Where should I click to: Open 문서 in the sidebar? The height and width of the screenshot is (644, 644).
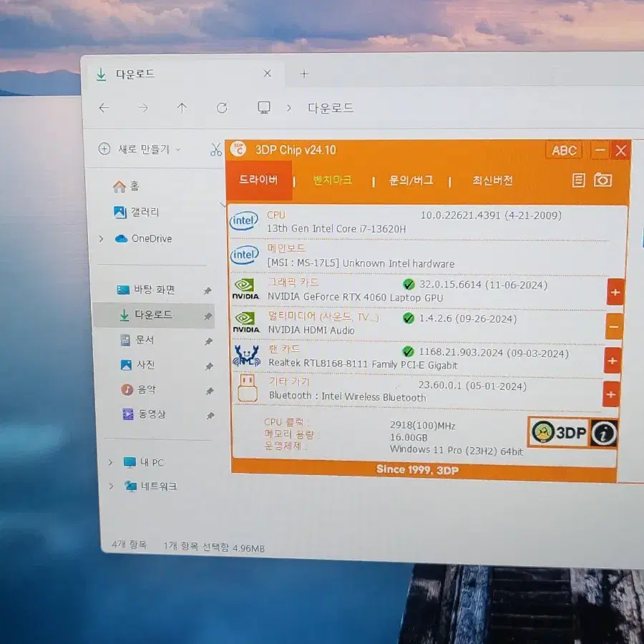pyautogui.click(x=137, y=340)
